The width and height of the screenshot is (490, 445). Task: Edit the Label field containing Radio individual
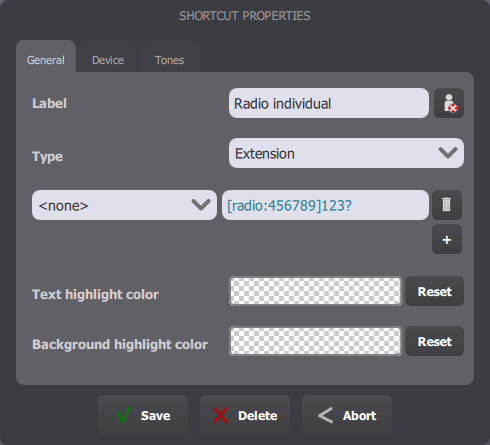coord(329,103)
